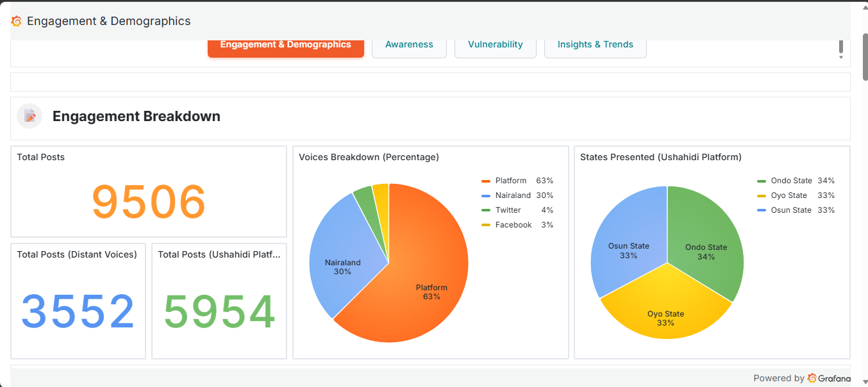The width and height of the screenshot is (868, 387).
Task: Select the Engagement & Demographics button
Action: coord(285,45)
